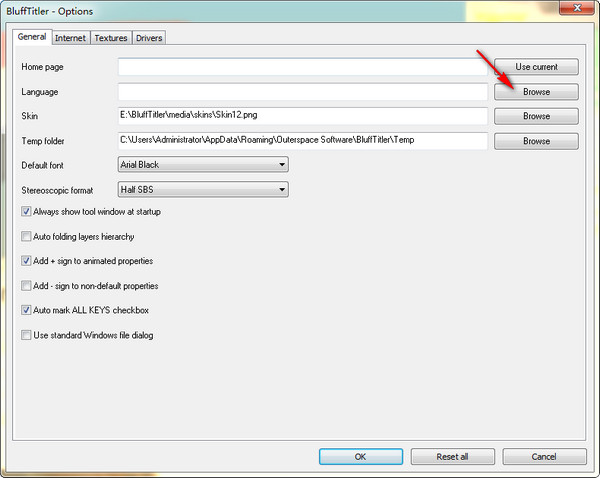Browse for the Temp folder
Viewport: 600px width, 478px height.
(536, 141)
